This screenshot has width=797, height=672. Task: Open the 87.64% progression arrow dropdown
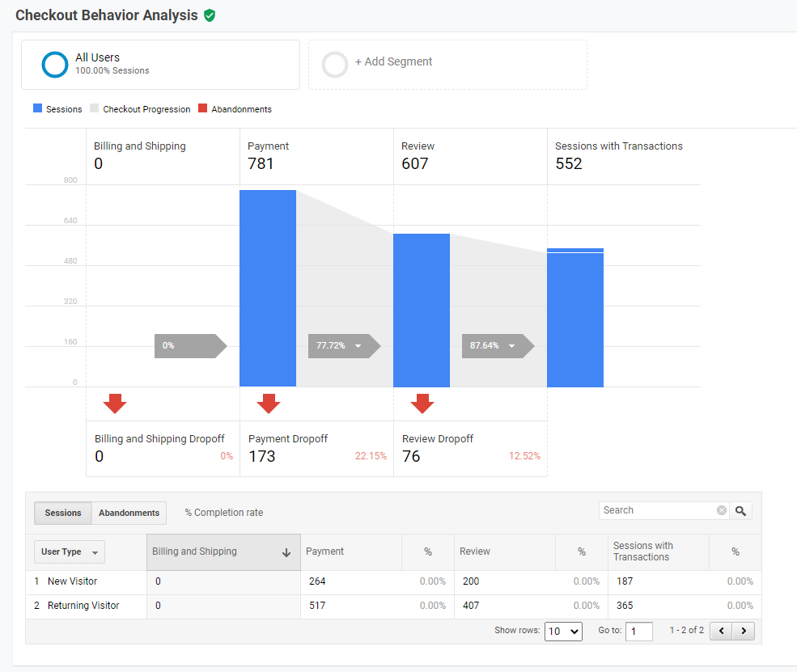[x=512, y=346]
